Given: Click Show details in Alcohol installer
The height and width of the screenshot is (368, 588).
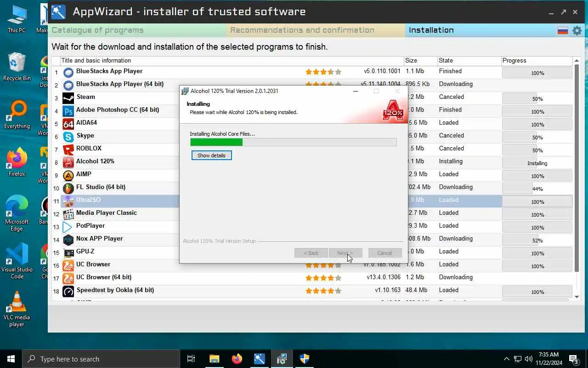Looking at the screenshot, I should click(x=211, y=155).
